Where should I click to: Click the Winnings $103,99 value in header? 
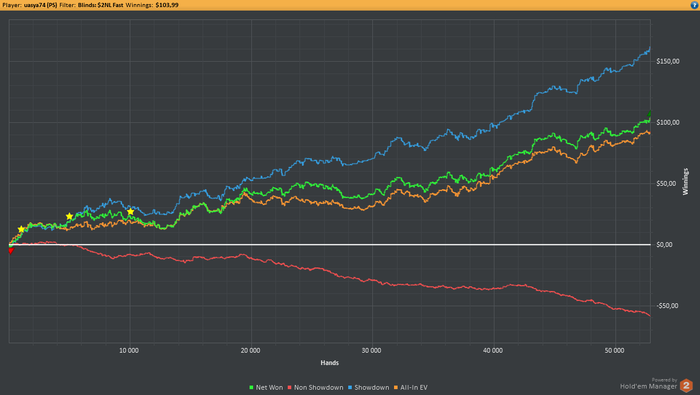(x=167, y=5)
